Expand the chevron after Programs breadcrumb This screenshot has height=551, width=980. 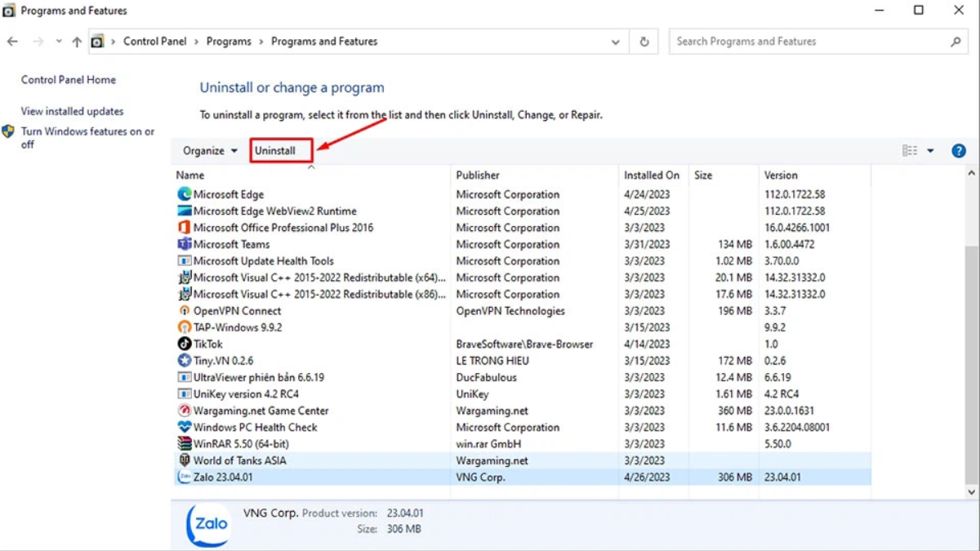tap(261, 42)
